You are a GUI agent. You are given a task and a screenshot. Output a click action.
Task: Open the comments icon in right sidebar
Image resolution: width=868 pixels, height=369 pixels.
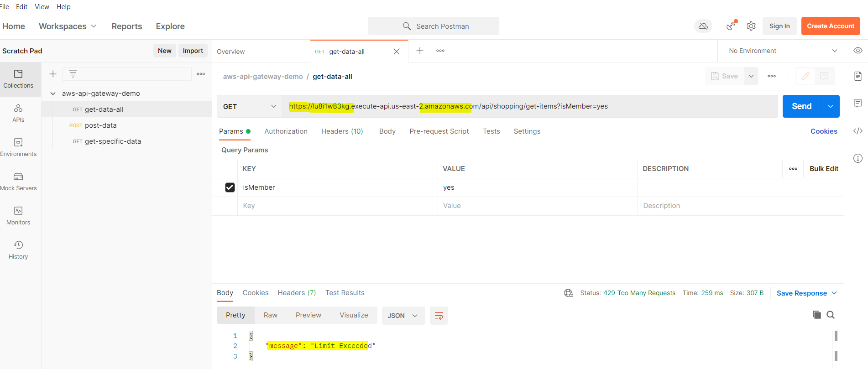coord(858,104)
